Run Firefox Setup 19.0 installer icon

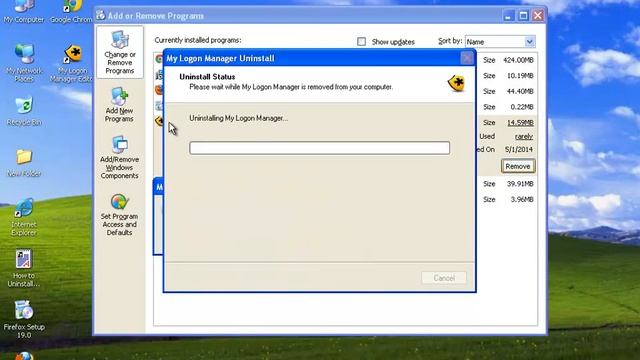pos(24,319)
